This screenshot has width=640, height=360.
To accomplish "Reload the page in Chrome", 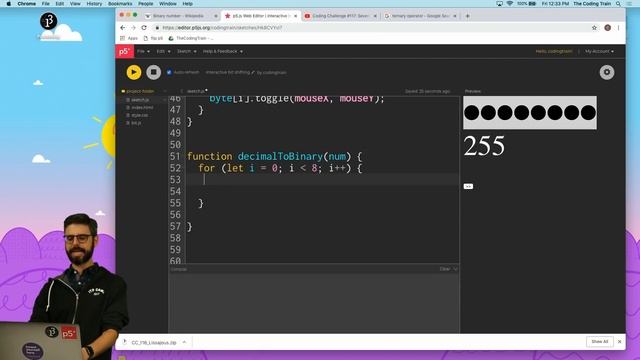I will point(144,28).
